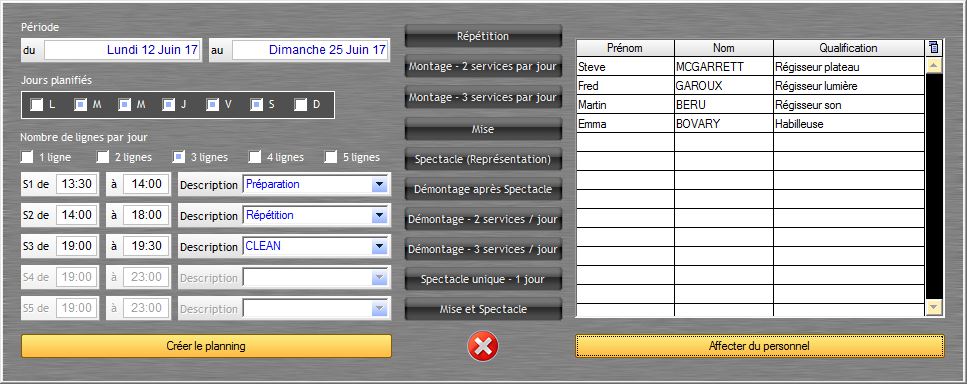Click the staff table scrollbar up arrow
Viewport: 967px width, 384px height.
934,65
